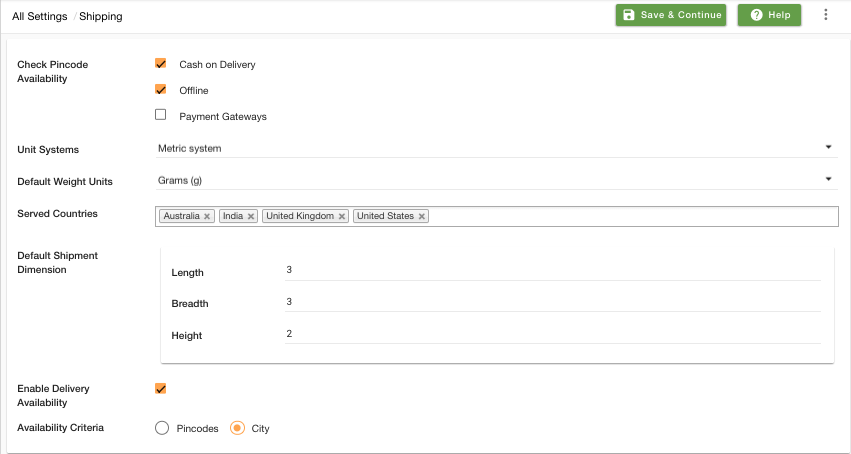
Task: Select the City radio option
Action: (237, 428)
